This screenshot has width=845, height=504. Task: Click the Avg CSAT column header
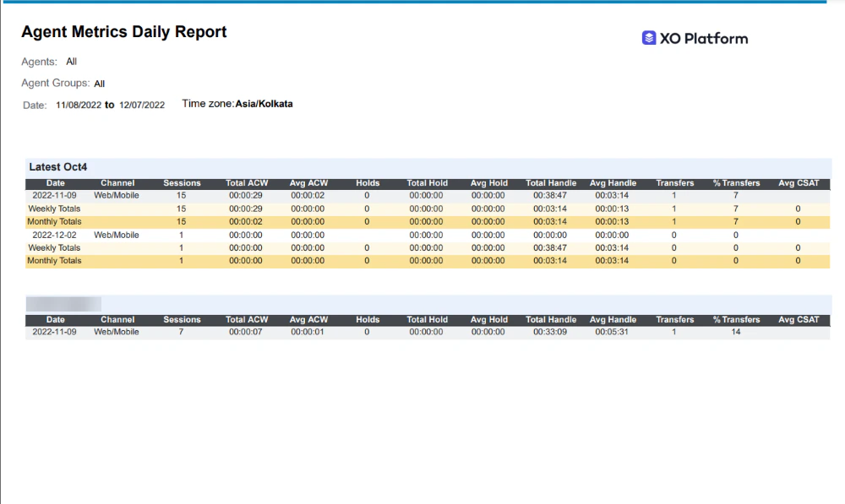[x=797, y=183]
